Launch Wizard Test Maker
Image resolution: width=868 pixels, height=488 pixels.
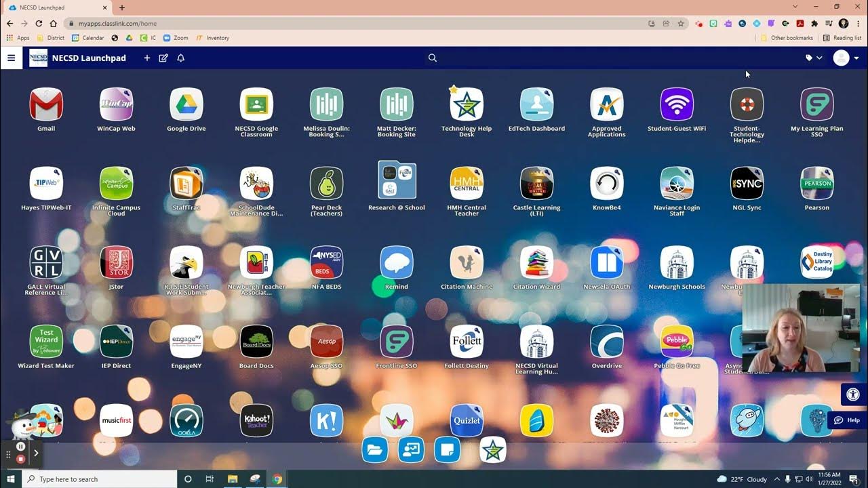pyautogui.click(x=46, y=342)
